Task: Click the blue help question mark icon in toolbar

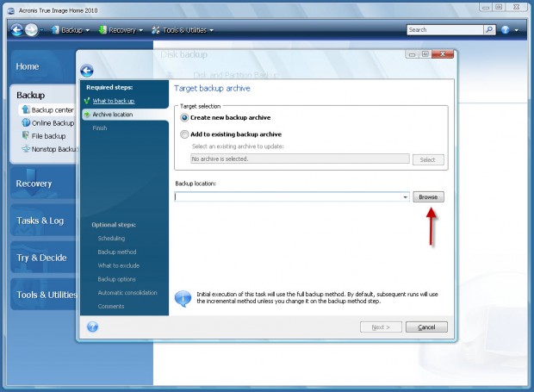Action: [x=505, y=30]
